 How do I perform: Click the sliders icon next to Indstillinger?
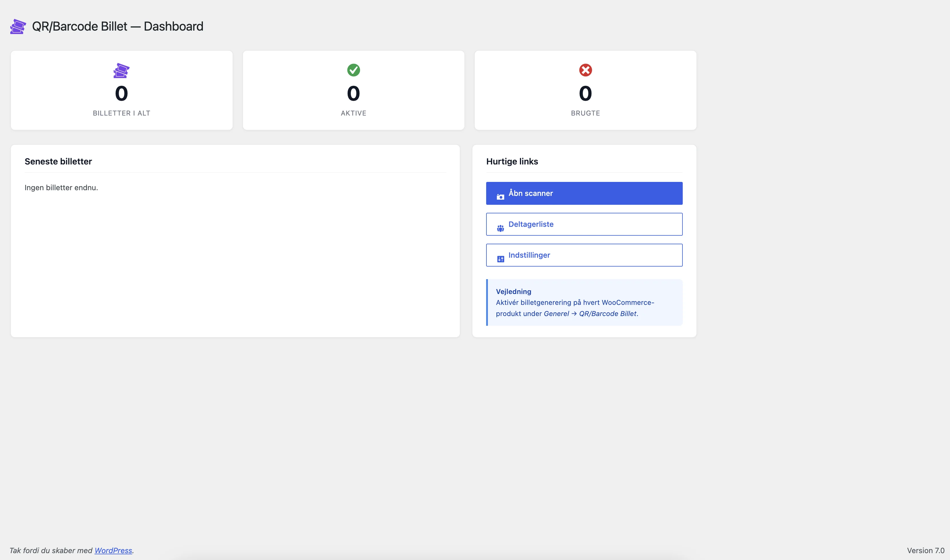pos(500,259)
